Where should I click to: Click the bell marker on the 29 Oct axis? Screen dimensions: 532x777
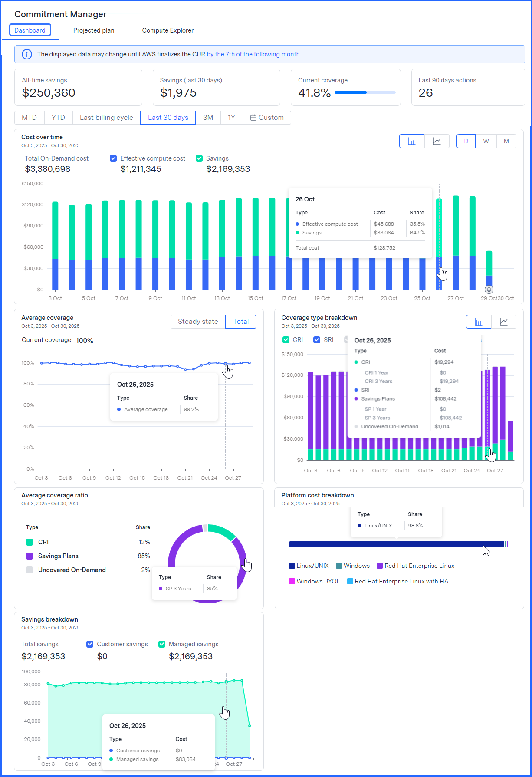(489, 290)
